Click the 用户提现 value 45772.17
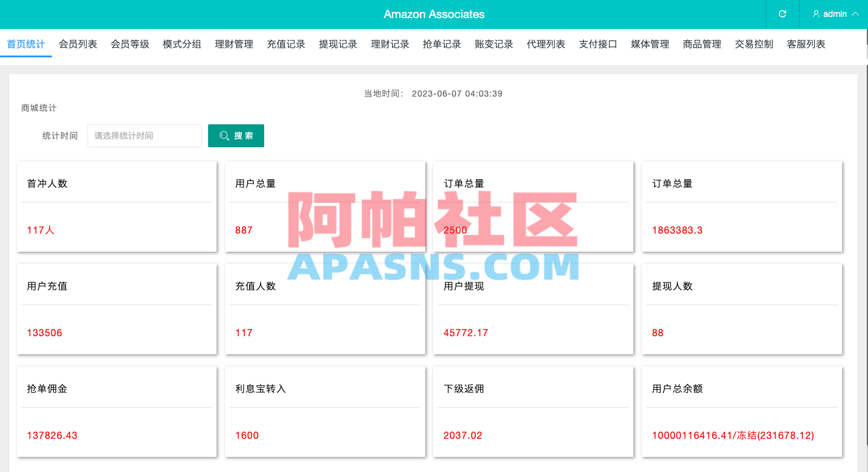Image resolution: width=868 pixels, height=472 pixels. click(466, 333)
